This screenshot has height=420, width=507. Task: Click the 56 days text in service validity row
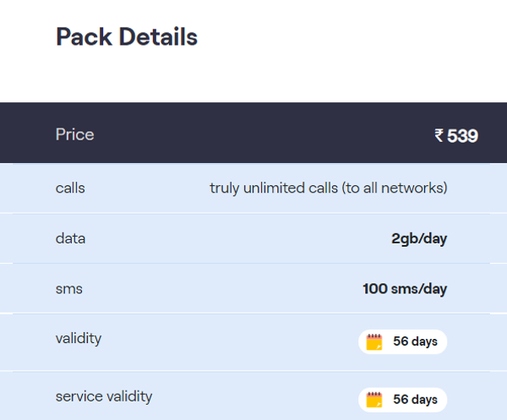[416, 400]
